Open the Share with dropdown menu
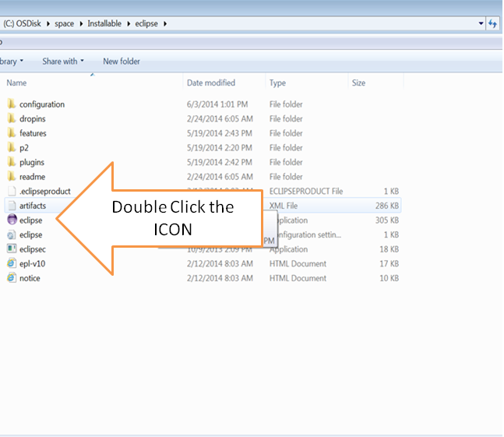This screenshot has width=504, height=437. (x=63, y=61)
